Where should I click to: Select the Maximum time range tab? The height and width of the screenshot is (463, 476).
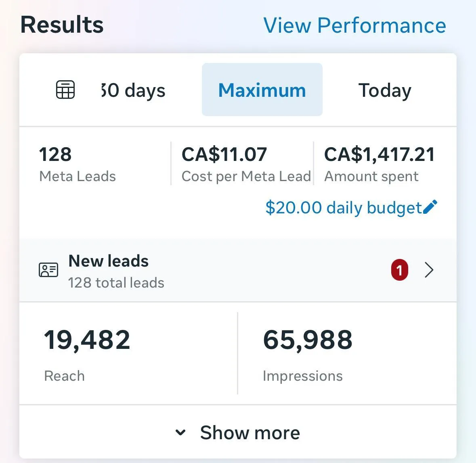click(x=262, y=90)
